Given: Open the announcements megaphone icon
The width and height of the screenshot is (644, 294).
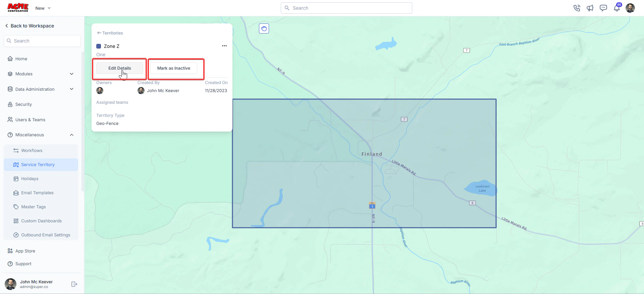Looking at the screenshot, I should pyautogui.click(x=590, y=8).
